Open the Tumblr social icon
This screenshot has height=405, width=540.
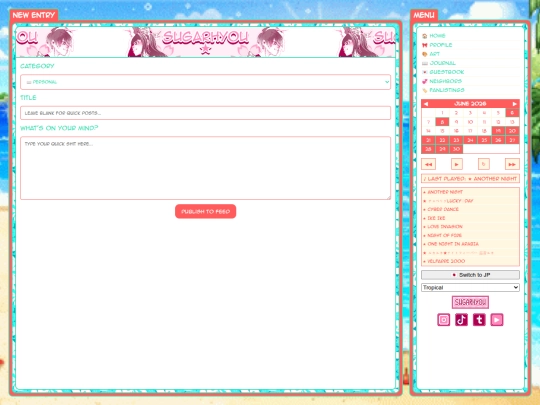pyautogui.click(x=479, y=320)
